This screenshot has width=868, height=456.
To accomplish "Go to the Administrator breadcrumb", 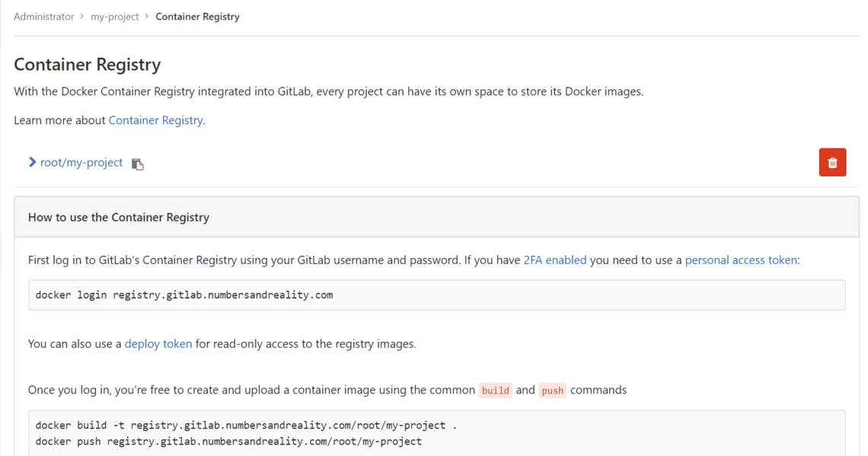I will pos(43,17).
